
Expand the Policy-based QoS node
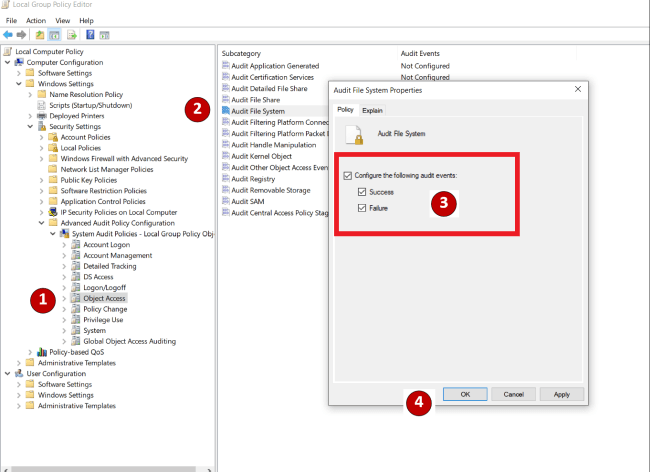tap(30, 352)
